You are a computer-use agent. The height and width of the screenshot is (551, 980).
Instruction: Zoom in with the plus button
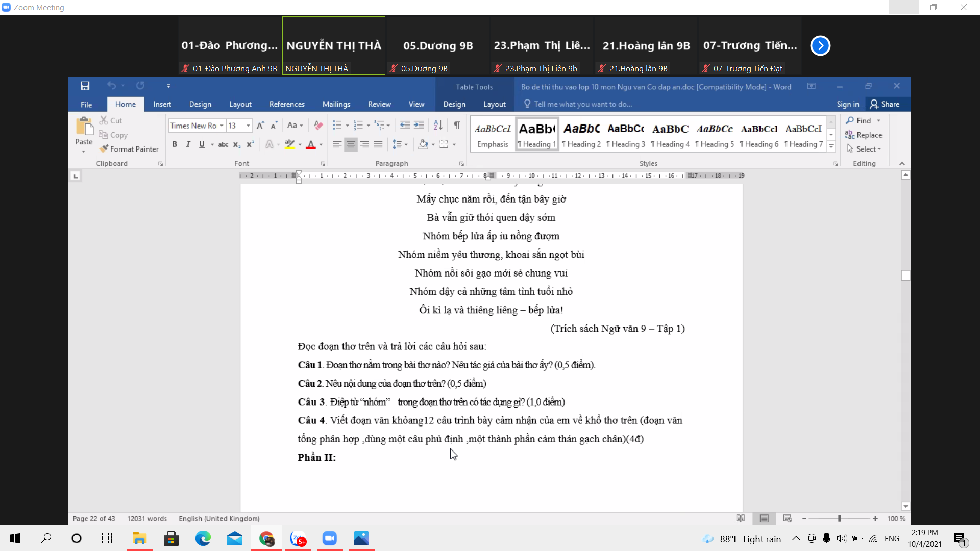[875, 518]
